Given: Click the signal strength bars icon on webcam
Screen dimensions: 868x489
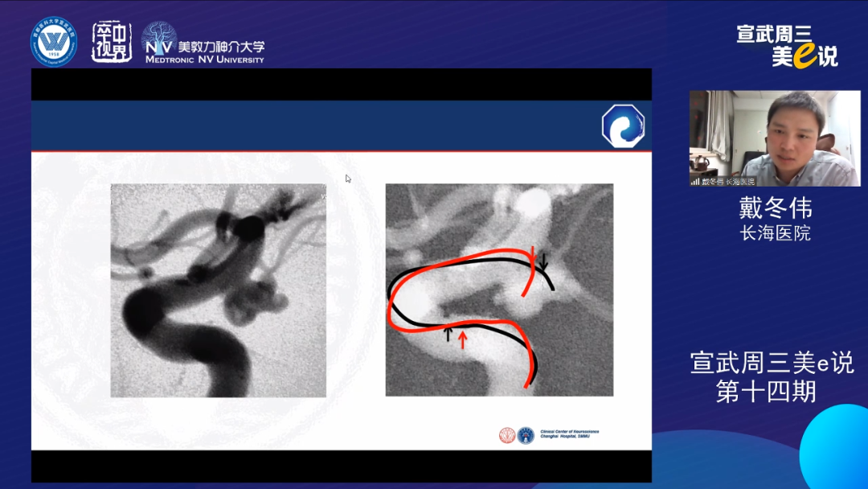Looking at the screenshot, I should point(694,181).
